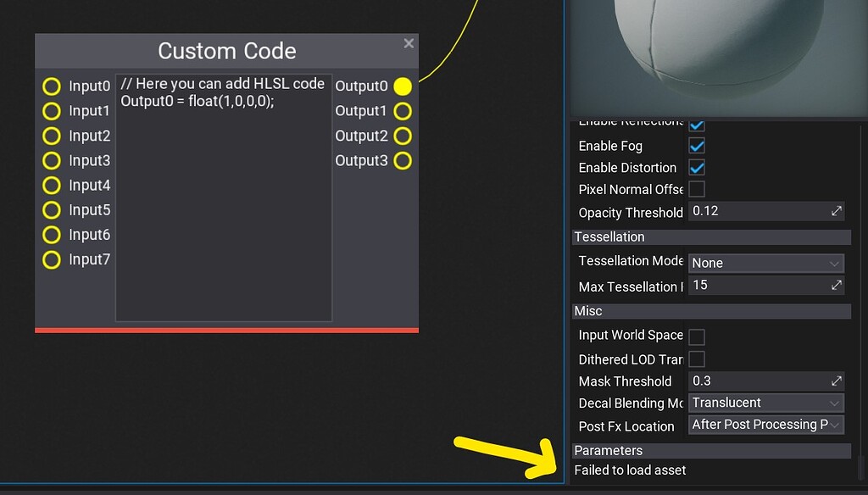Click the expand arrow beside Max Tessellation
Image resolution: width=868 pixels, height=495 pixels.
835,286
